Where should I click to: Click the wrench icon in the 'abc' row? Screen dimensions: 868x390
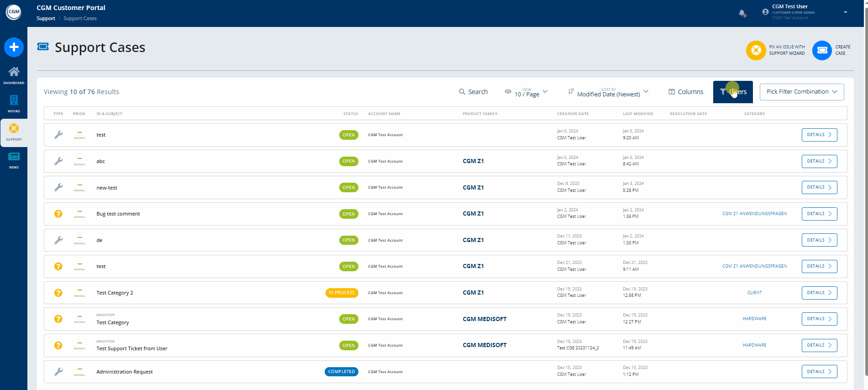pos(58,161)
